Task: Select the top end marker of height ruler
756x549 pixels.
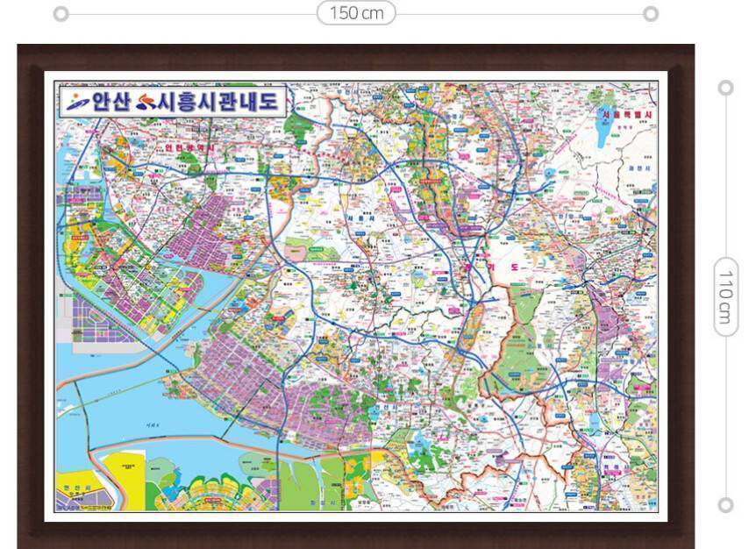Action: [725, 88]
